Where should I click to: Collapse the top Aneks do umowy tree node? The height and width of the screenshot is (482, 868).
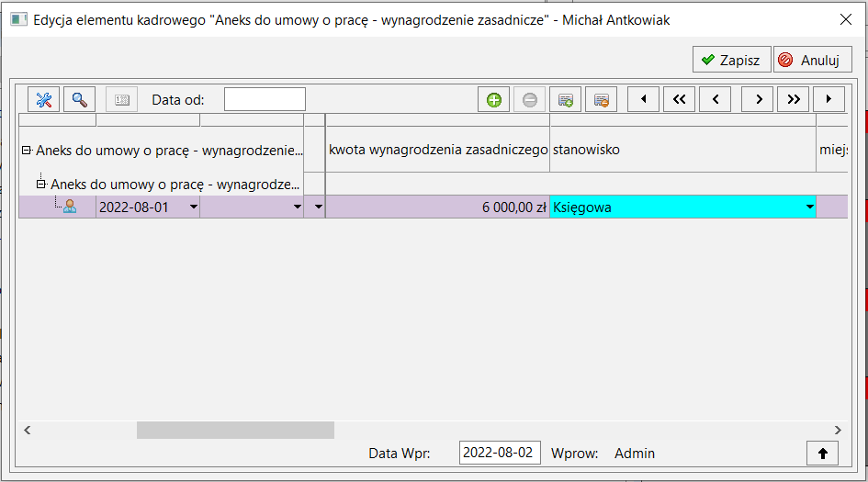click(x=26, y=150)
